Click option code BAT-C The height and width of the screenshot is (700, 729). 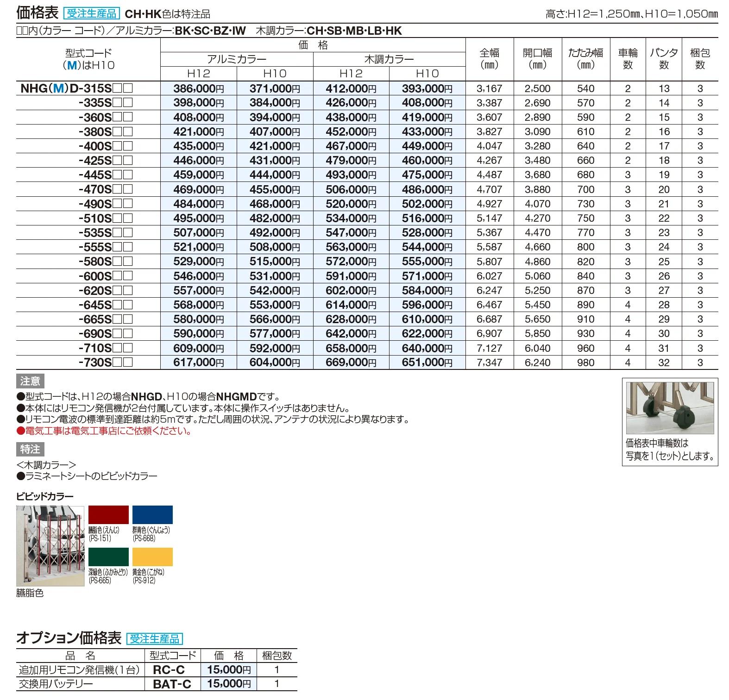pos(172,684)
